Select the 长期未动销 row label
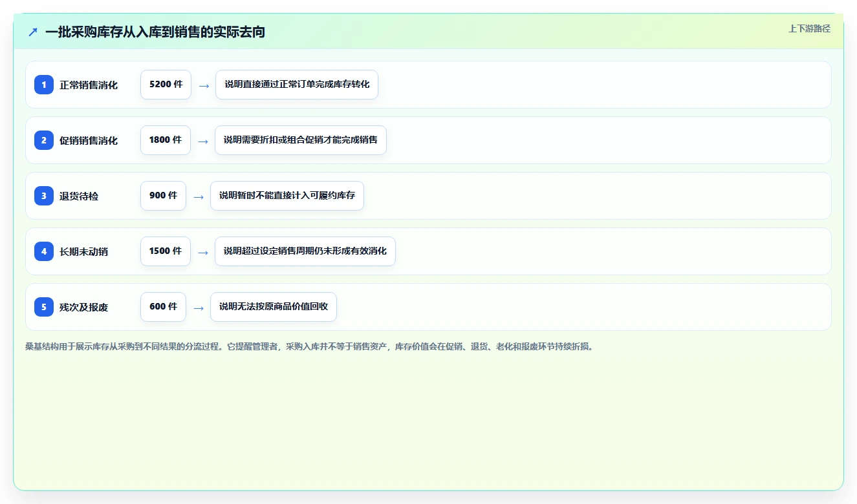 (83, 251)
